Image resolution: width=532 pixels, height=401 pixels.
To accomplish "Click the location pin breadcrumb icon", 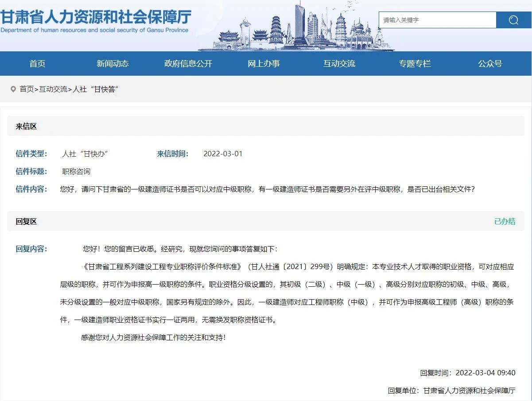I will tap(13, 89).
